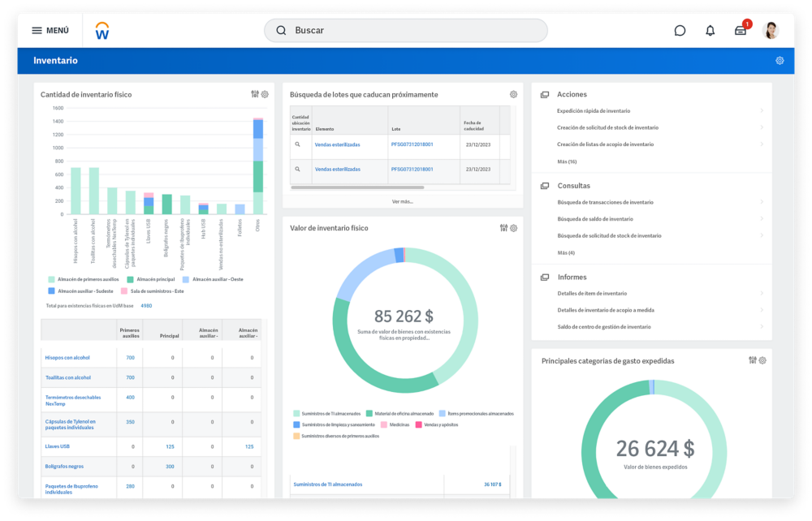
Task: Open Búsqueda de solicitud de stock de inventario
Action: pyautogui.click(x=610, y=235)
